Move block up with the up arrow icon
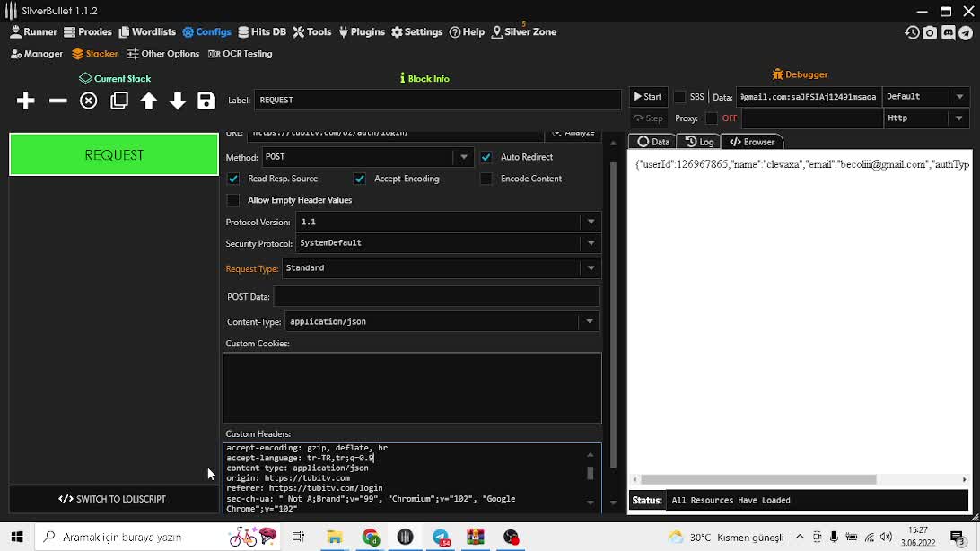 tap(148, 101)
